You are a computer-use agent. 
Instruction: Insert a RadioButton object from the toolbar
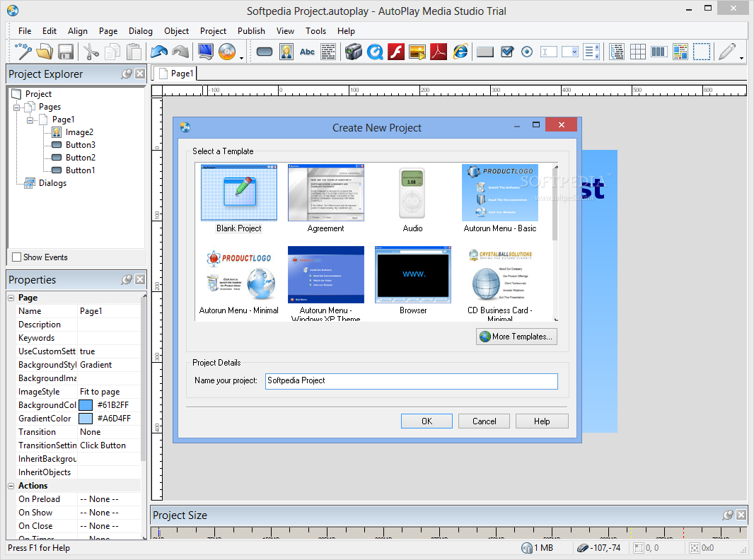tap(527, 52)
